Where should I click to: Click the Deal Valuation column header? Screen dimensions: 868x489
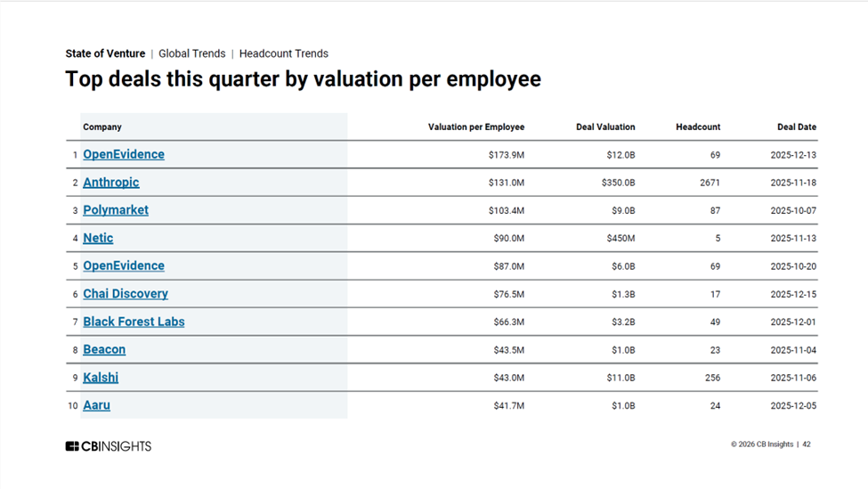point(605,127)
